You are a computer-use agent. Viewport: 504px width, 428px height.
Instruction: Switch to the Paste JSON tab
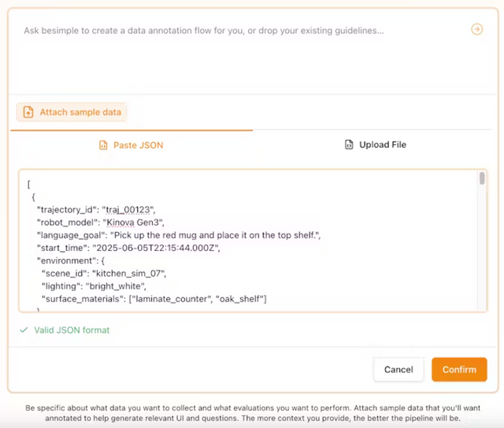[132, 145]
